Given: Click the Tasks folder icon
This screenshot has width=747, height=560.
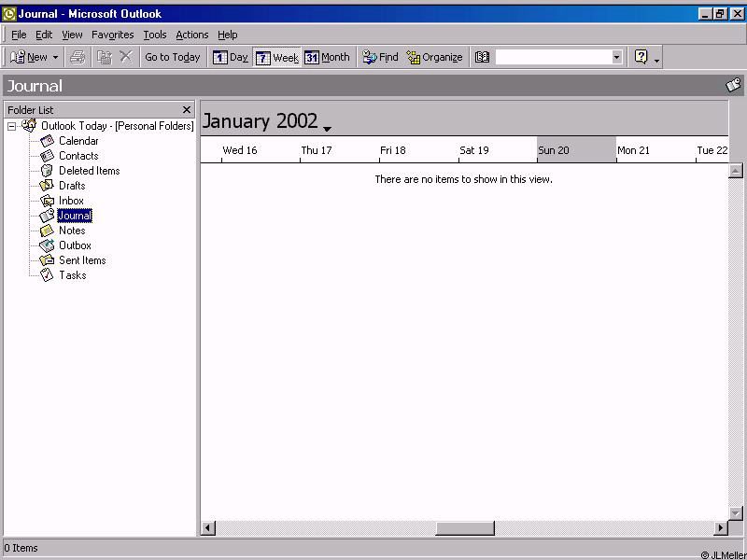Looking at the screenshot, I should 47,275.
